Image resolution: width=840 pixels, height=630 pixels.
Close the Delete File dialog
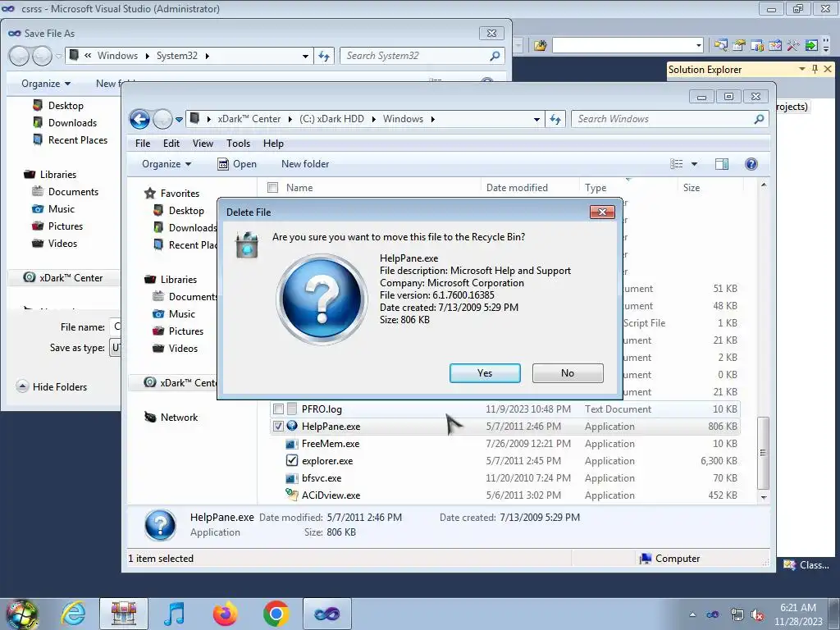602,212
